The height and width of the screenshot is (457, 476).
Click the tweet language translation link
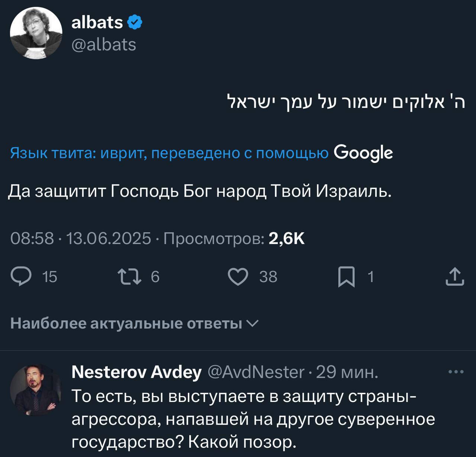[169, 153]
